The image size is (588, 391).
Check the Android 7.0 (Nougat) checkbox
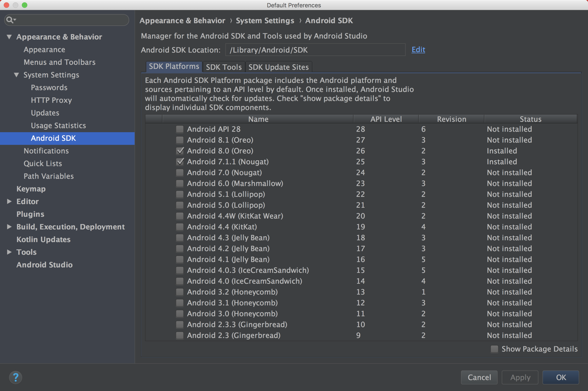pyautogui.click(x=180, y=172)
